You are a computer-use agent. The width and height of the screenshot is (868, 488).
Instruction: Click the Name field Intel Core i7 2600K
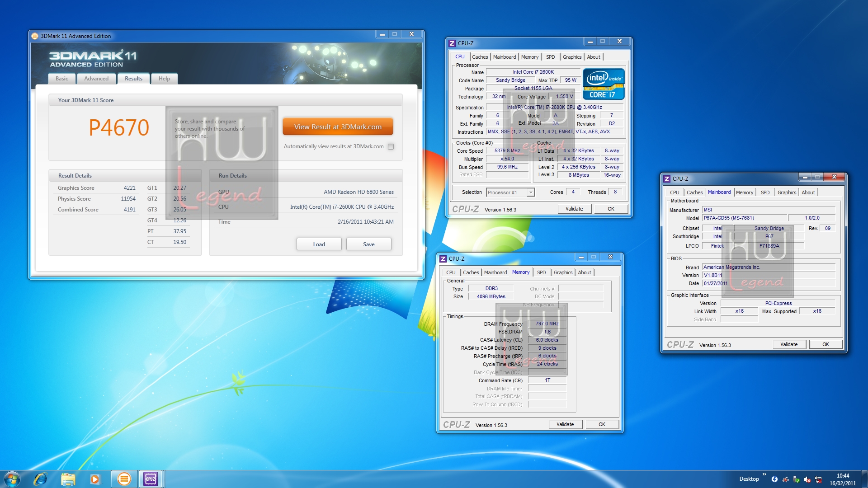pos(533,72)
